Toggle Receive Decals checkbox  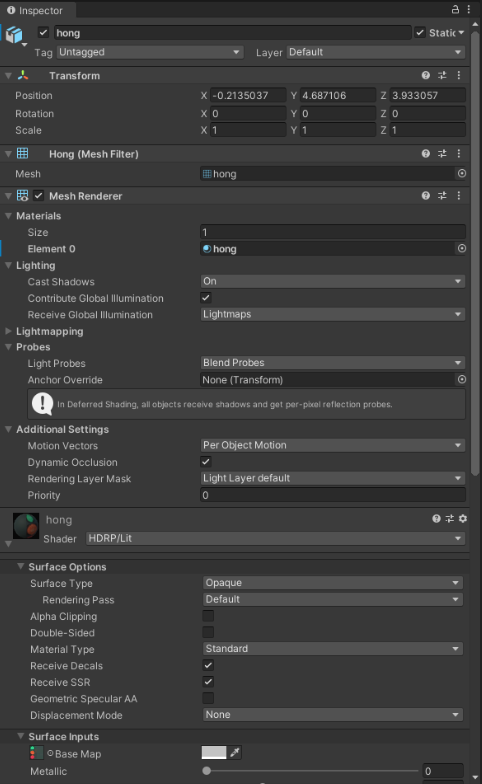point(208,665)
